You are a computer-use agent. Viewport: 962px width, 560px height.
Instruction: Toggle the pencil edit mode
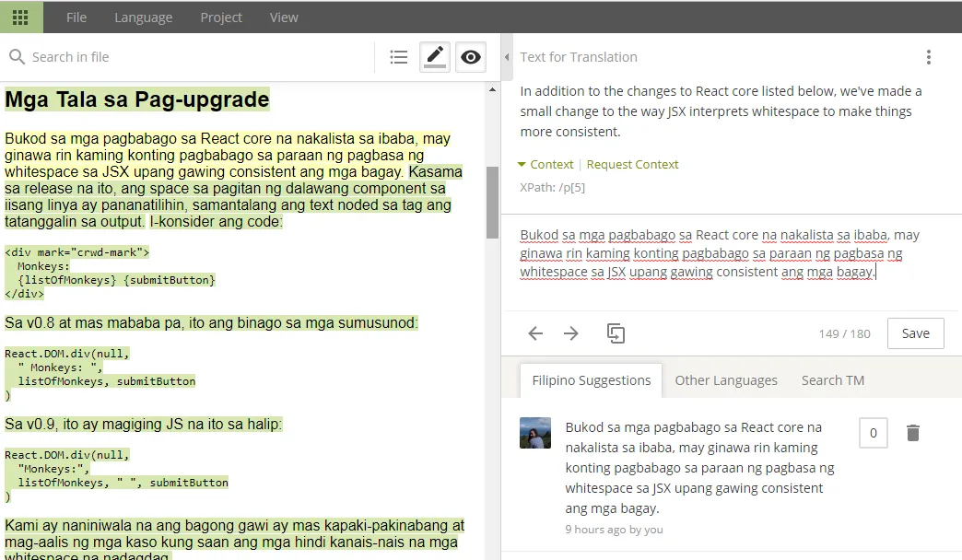435,57
